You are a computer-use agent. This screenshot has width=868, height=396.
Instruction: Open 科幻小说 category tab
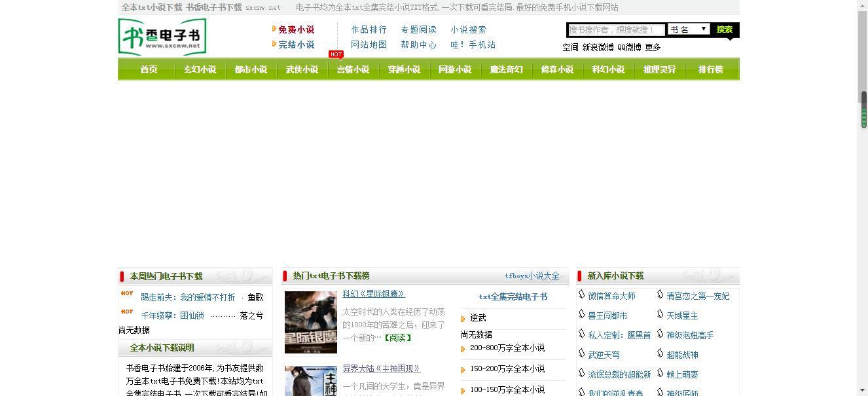[x=608, y=69]
